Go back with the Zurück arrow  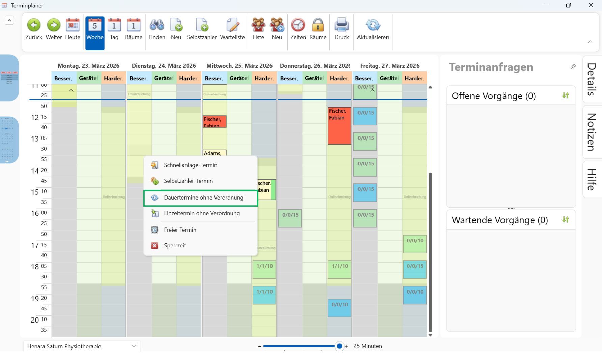[34, 29]
